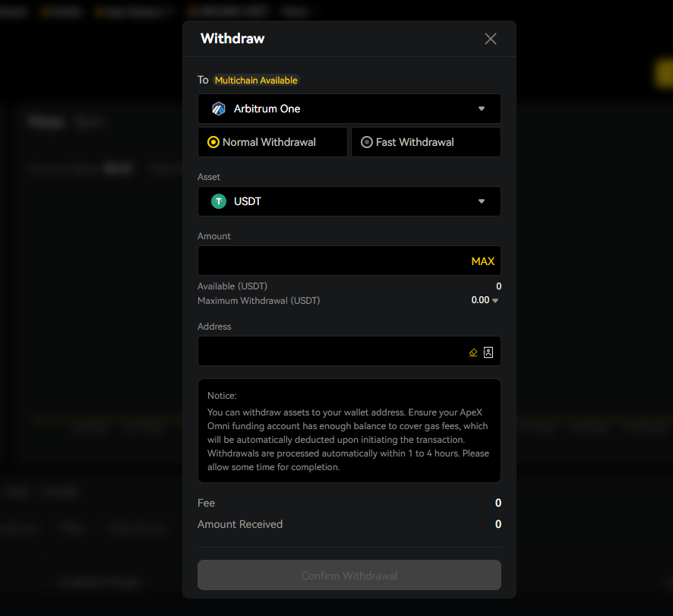Screen dimensions: 673x616
Task: Dismiss the Withdraw dialog with X
Action: (x=490, y=38)
